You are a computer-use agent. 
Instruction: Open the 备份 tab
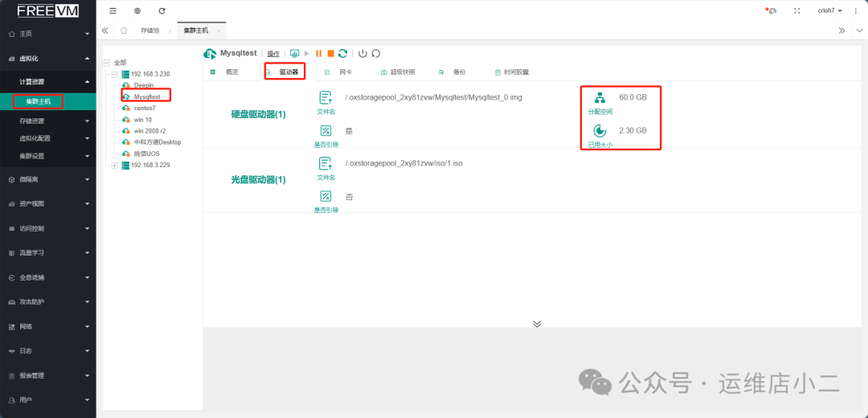[459, 72]
